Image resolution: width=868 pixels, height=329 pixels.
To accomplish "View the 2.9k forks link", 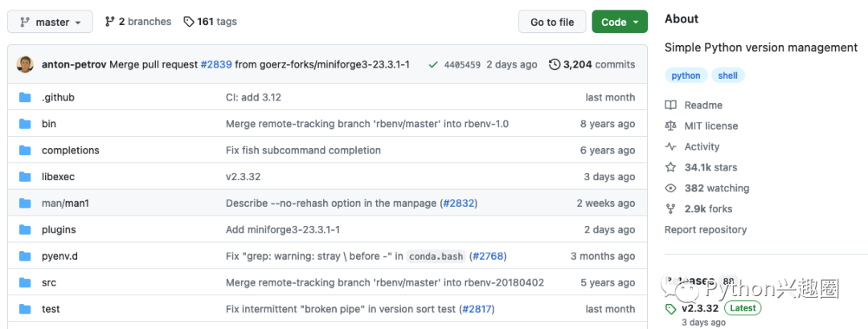I will (x=708, y=209).
